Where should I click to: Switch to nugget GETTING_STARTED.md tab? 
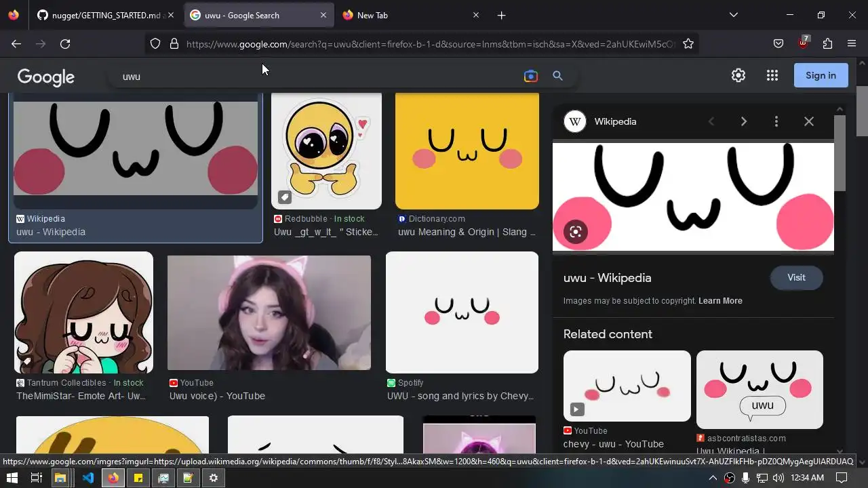(105, 15)
